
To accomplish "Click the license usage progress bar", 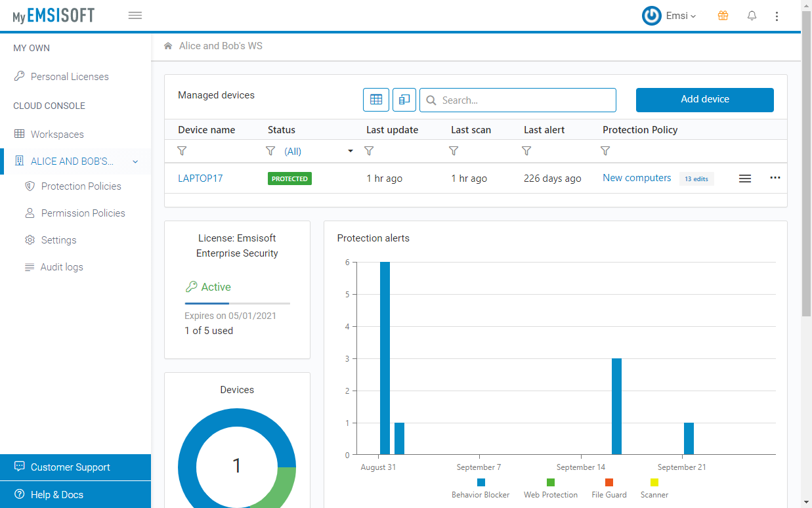I will pyautogui.click(x=238, y=303).
